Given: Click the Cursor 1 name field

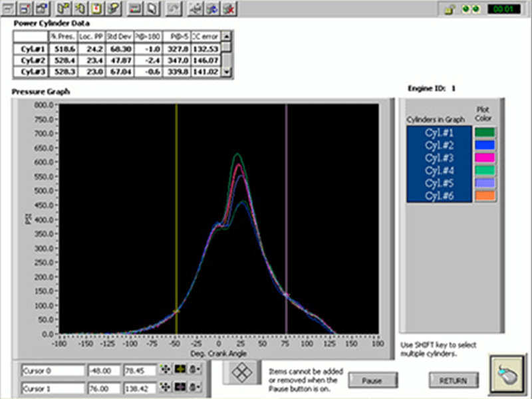Looking at the screenshot, I should (x=53, y=388).
